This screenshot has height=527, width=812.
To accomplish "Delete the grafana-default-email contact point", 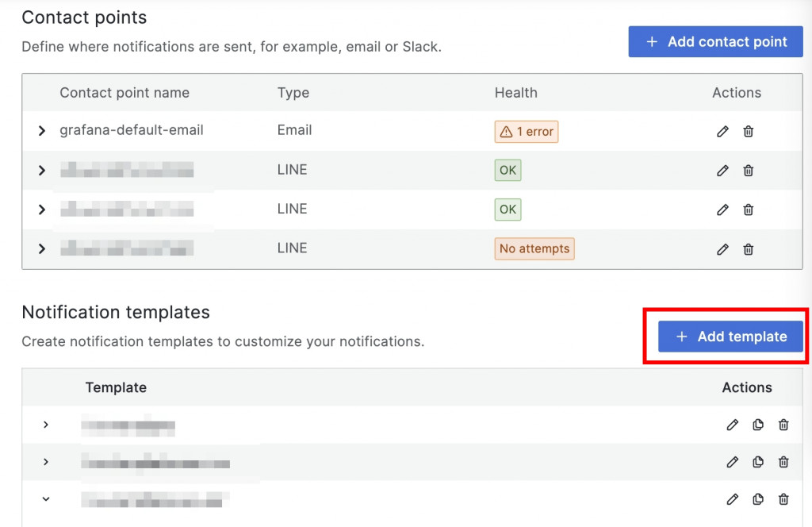I will coord(748,132).
